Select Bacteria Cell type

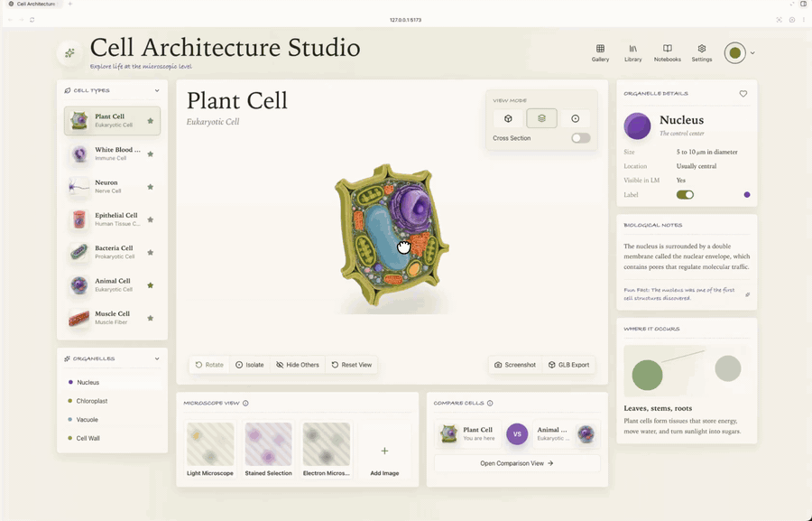112,253
